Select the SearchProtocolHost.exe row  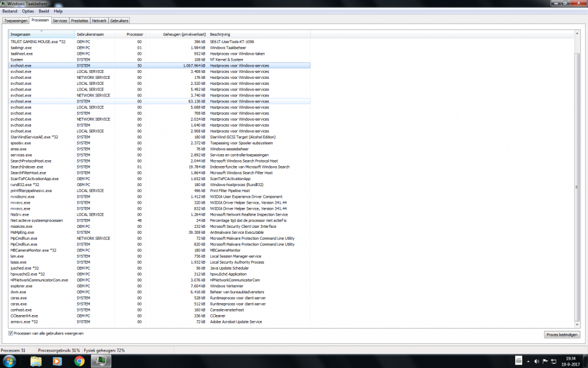coord(159,161)
